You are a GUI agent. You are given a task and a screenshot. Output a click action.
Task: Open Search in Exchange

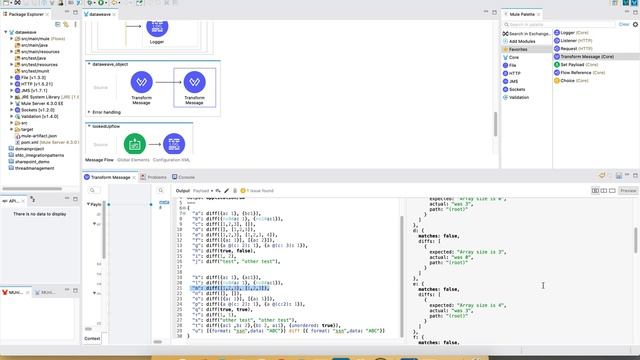526,33
